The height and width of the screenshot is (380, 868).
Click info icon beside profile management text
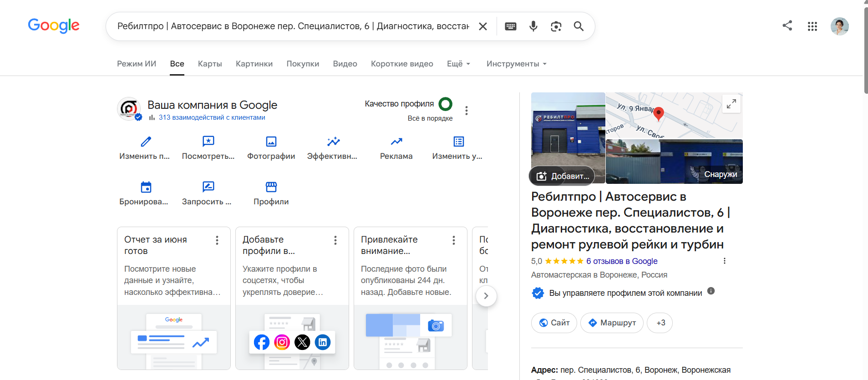pos(711,291)
